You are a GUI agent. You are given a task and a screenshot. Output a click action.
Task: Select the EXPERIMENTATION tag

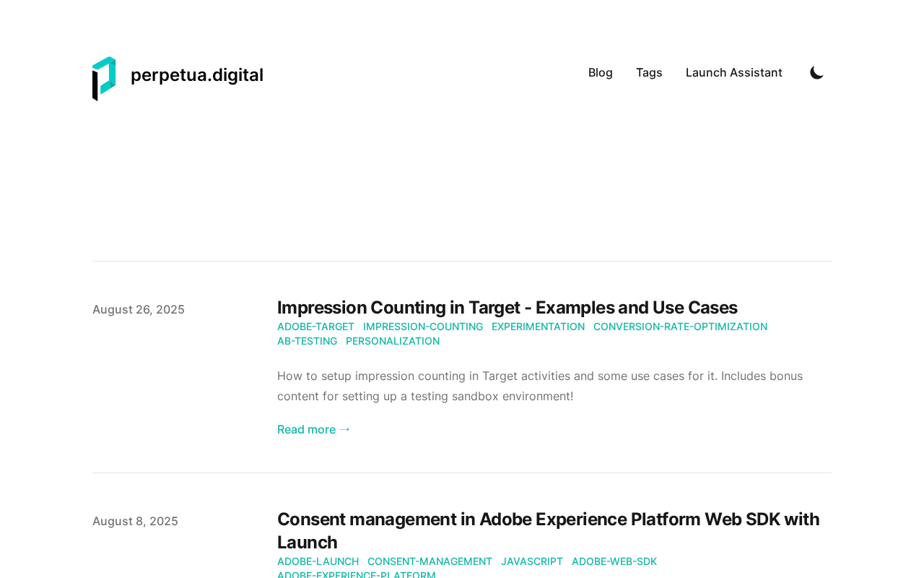click(538, 327)
